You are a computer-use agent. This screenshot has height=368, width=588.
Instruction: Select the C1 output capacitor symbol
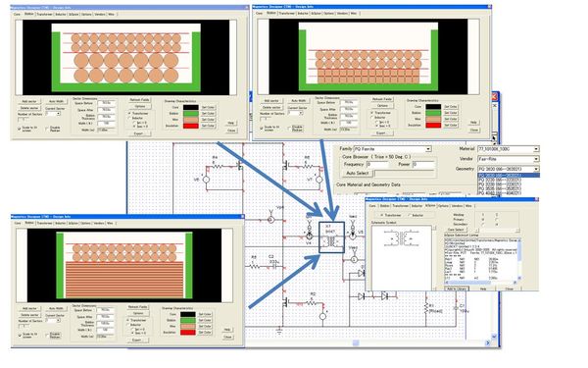point(456,307)
